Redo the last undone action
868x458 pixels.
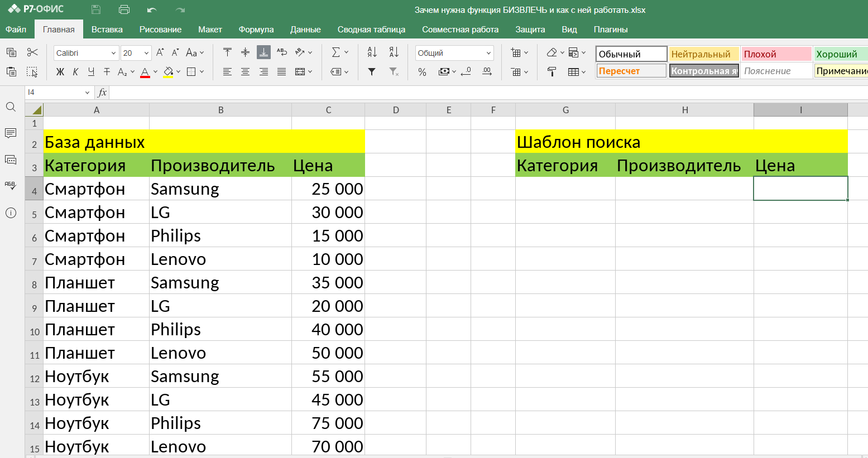pyautogui.click(x=180, y=9)
